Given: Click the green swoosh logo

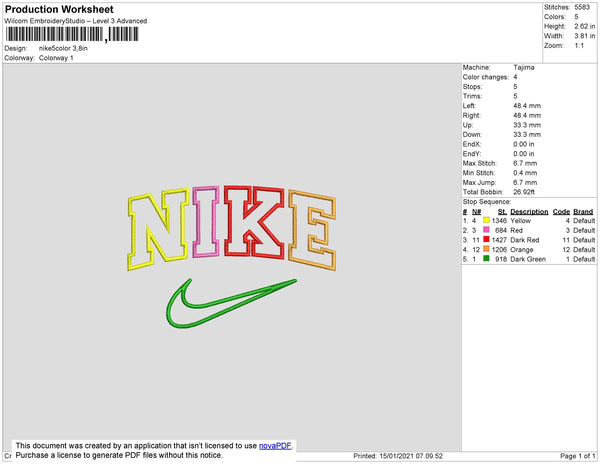Looking at the screenshot, I should [231, 303].
